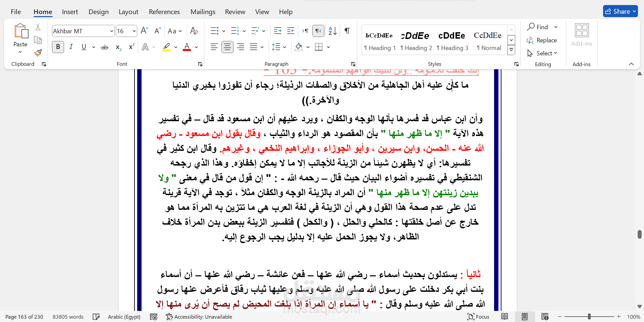Apply strikethrough to text
644x322 pixels.
[105, 47]
